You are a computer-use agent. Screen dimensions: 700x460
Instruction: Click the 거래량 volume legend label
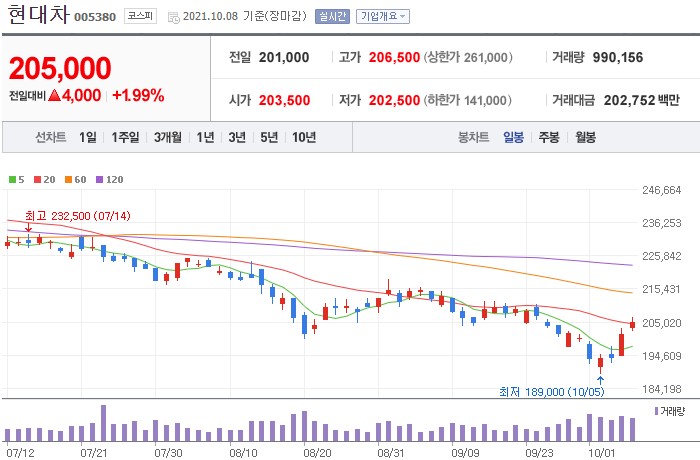click(672, 411)
